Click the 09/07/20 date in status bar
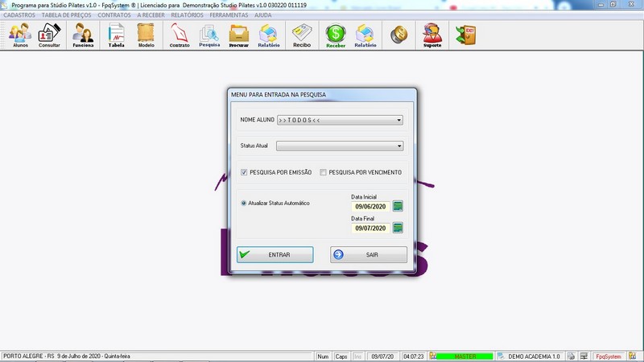The image size is (644, 362). [382, 356]
